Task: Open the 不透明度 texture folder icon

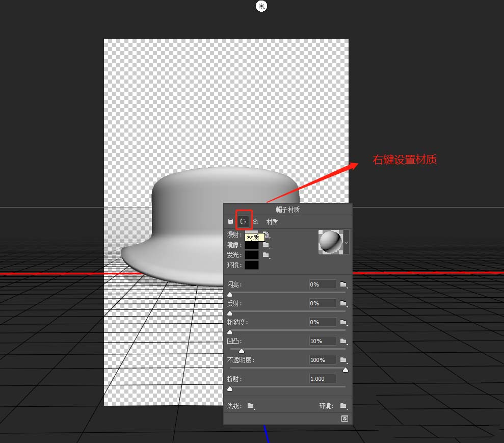Action: click(343, 360)
